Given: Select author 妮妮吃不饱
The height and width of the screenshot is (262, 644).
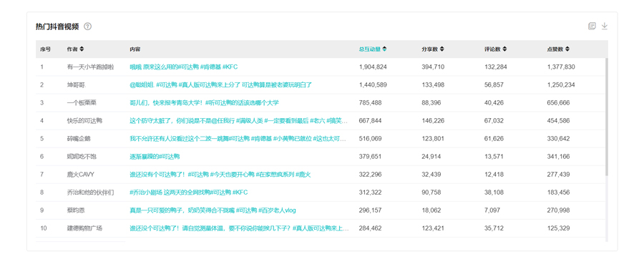Looking at the screenshot, I should pyautogui.click(x=82, y=157).
